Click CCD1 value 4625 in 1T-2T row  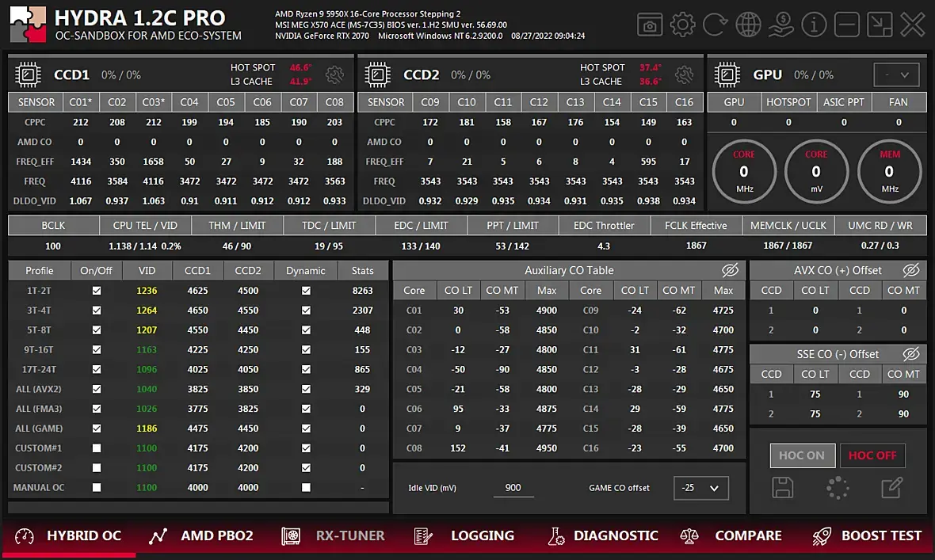pyautogui.click(x=197, y=291)
